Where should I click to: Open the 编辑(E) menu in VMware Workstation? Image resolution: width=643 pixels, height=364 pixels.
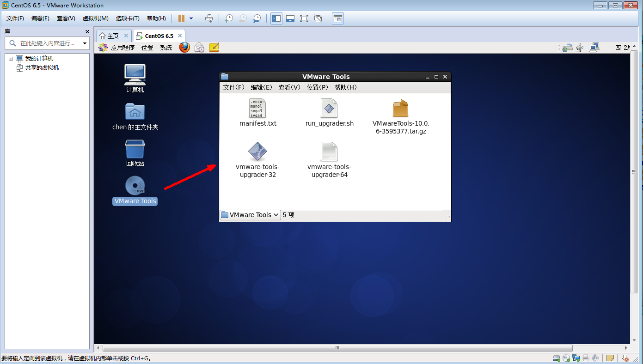click(x=40, y=18)
